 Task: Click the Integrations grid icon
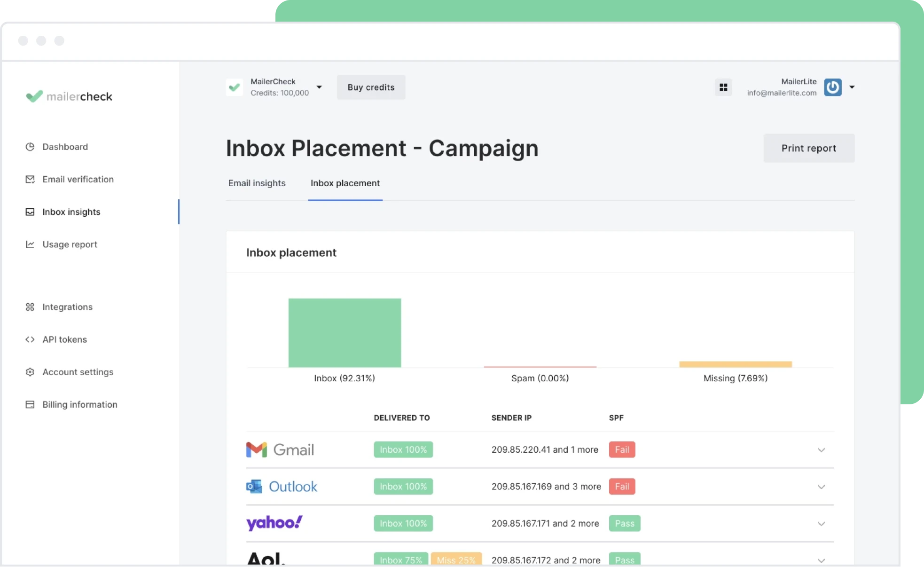tap(30, 307)
